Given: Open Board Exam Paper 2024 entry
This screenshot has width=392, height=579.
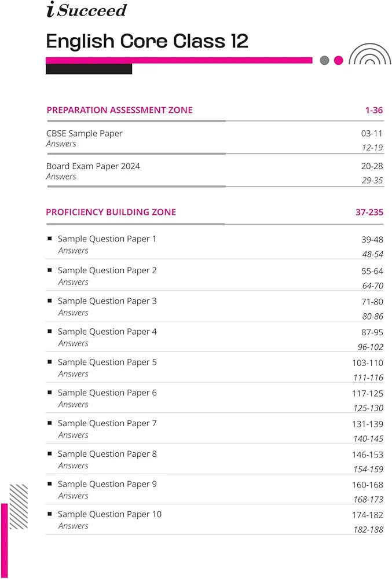Looking at the screenshot, I should click(x=93, y=166).
